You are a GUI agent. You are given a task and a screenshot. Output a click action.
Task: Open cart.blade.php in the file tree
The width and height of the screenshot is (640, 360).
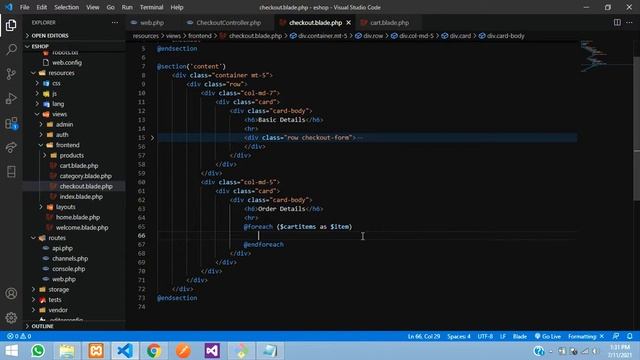[79, 166]
